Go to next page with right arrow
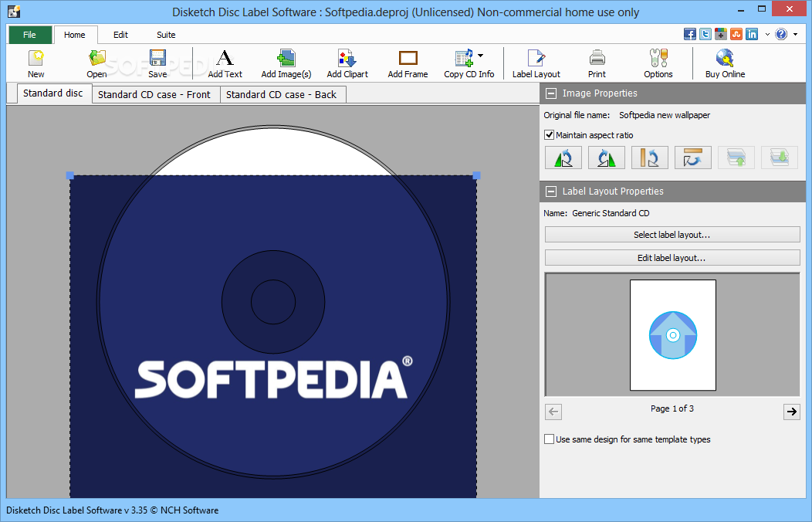The width and height of the screenshot is (812, 522). coord(791,412)
